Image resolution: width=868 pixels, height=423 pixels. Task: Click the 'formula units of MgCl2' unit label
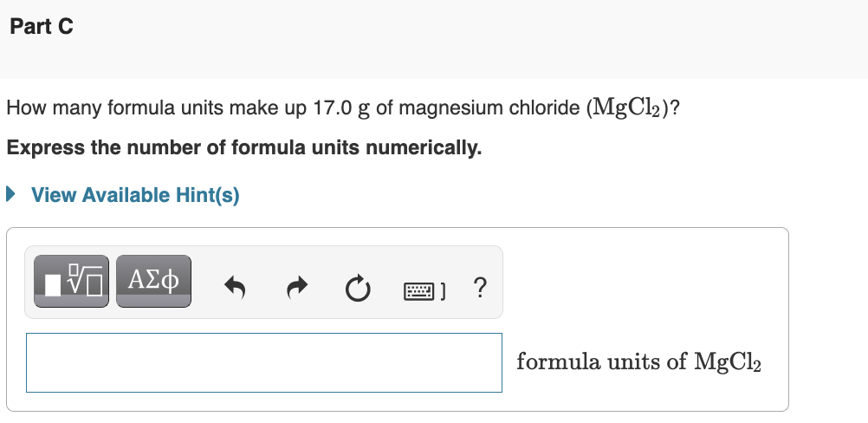point(638,362)
